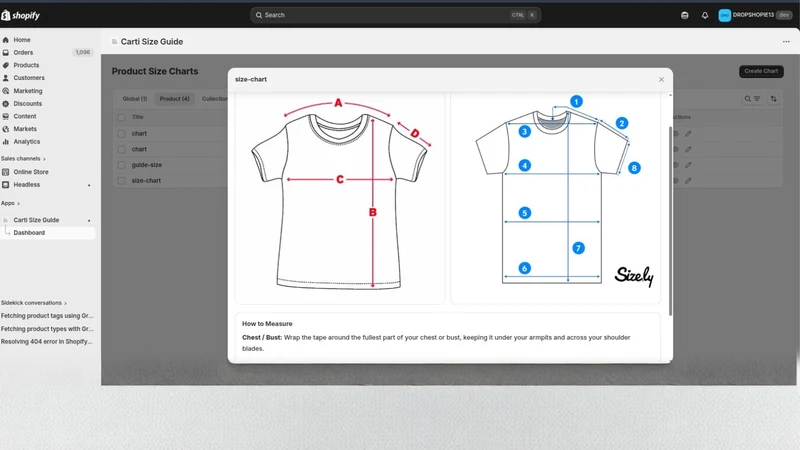Click the notifications bell icon

coord(705,15)
